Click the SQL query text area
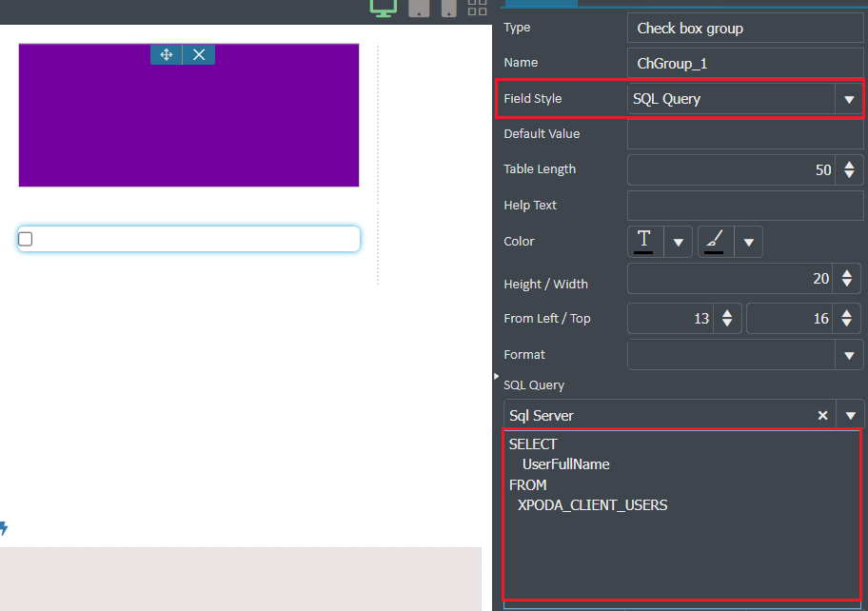The width and height of the screenshot is (868, 611). pos(682,515)
